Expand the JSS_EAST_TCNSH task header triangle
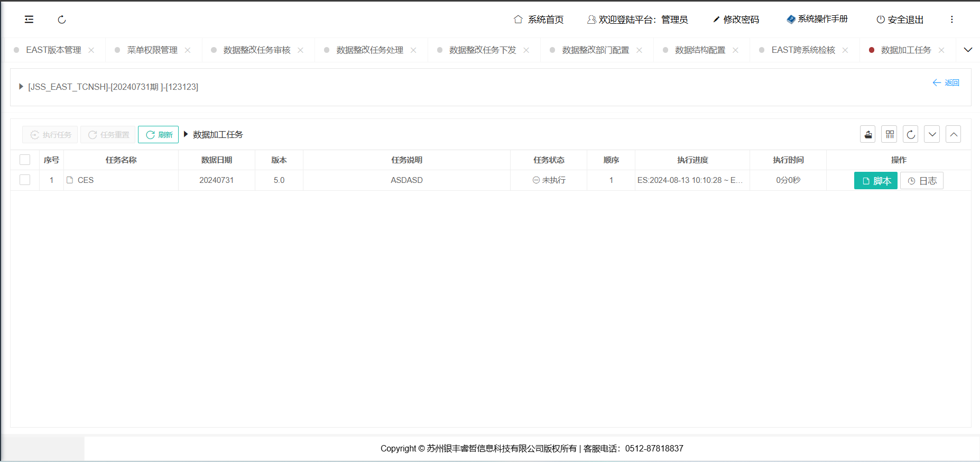The height and width of the screenshot is (462, 980). [21, 87]
